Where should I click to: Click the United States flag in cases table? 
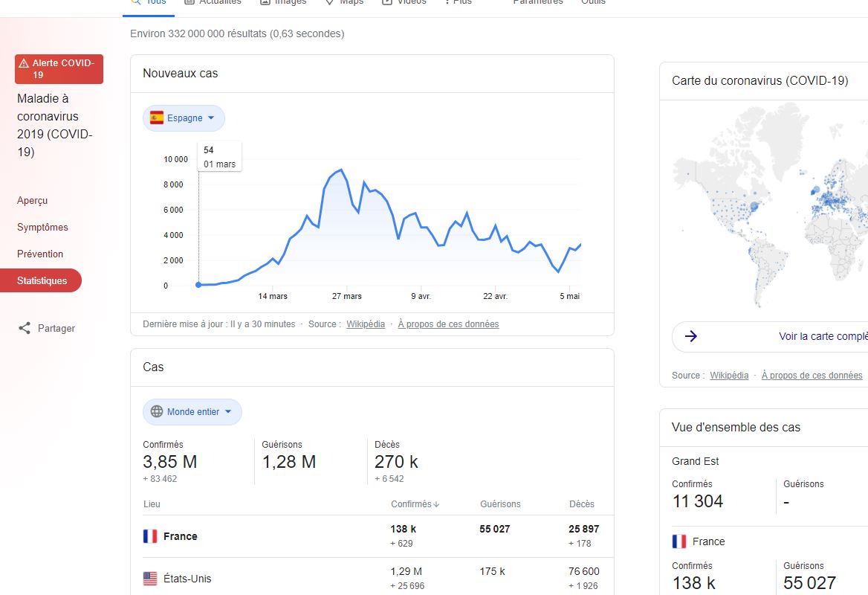[150, 579]
